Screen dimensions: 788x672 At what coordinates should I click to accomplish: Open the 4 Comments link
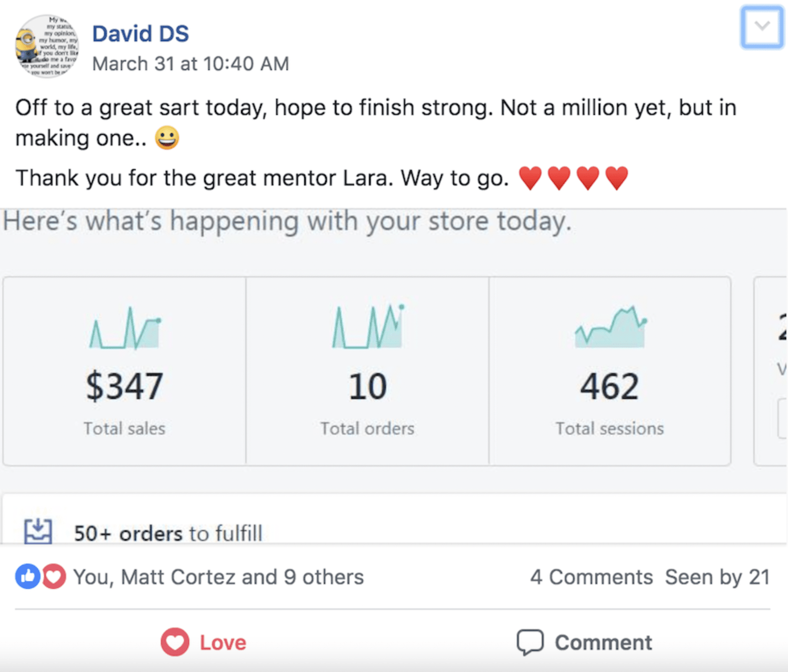591,577
